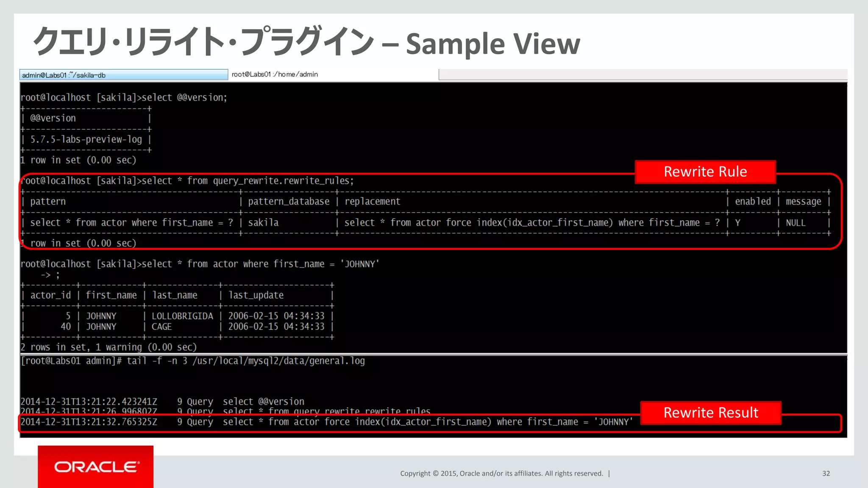Switch to the root@Labs01 /home/admin tab

click(x=333, y=75)
